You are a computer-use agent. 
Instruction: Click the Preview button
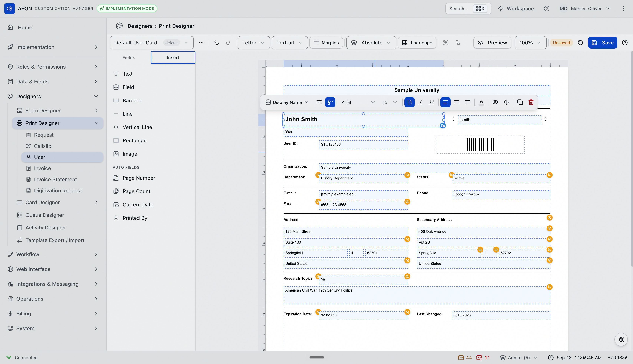492,43
